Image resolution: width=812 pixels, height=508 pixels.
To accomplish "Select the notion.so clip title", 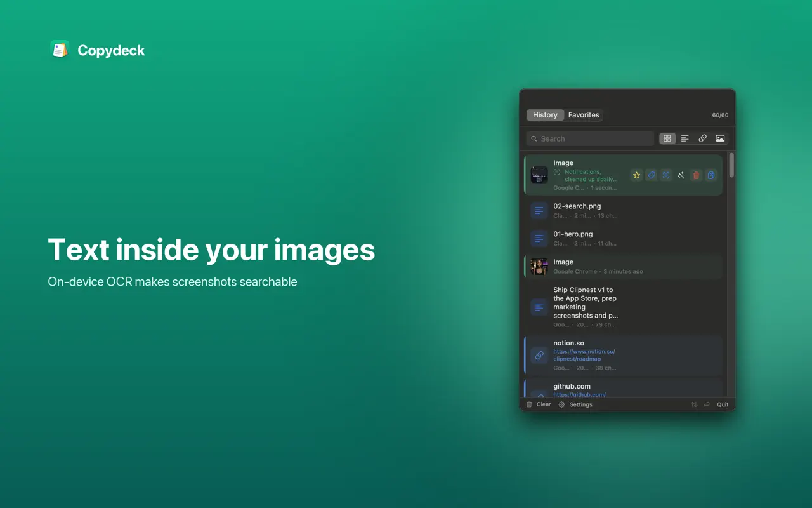I will tap(569, 343).
